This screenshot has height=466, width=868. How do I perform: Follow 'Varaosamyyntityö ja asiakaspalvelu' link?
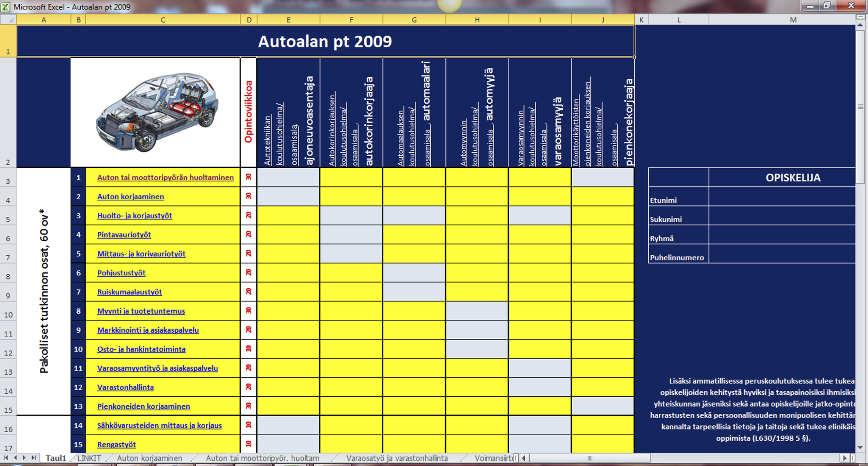158,368
